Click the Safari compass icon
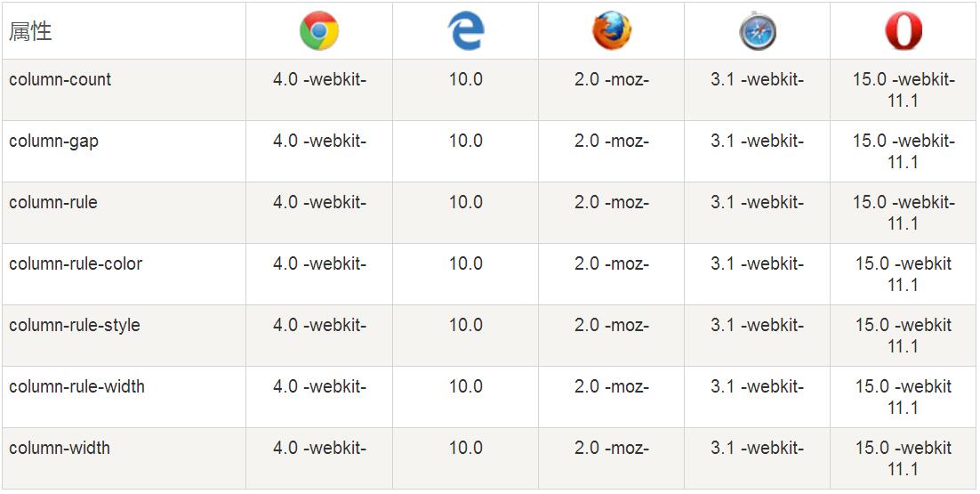This screenshot has height=494, width=980. pos(758,31)
